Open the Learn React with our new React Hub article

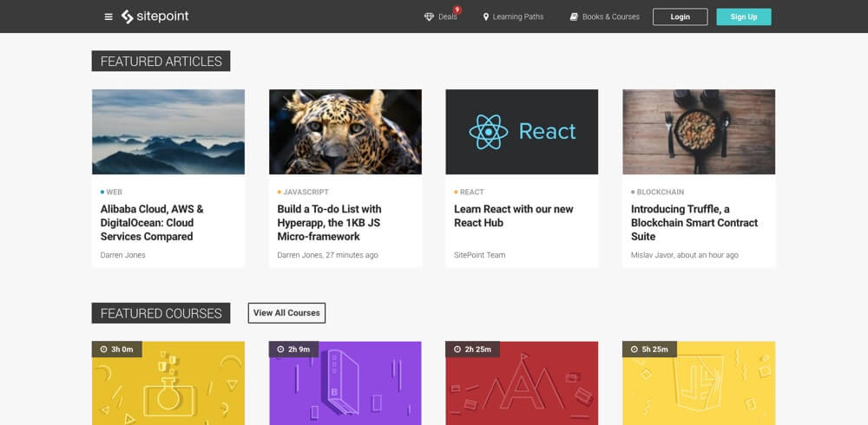[514, 216]
